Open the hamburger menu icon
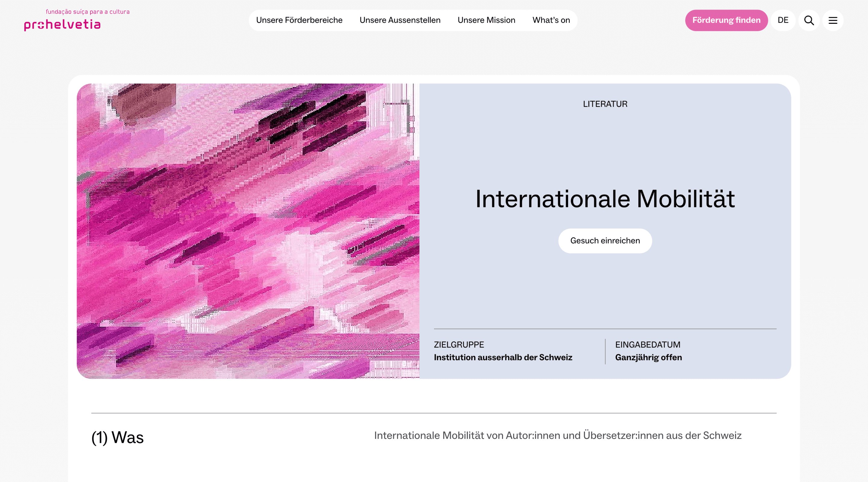 (x=833, y=20)
